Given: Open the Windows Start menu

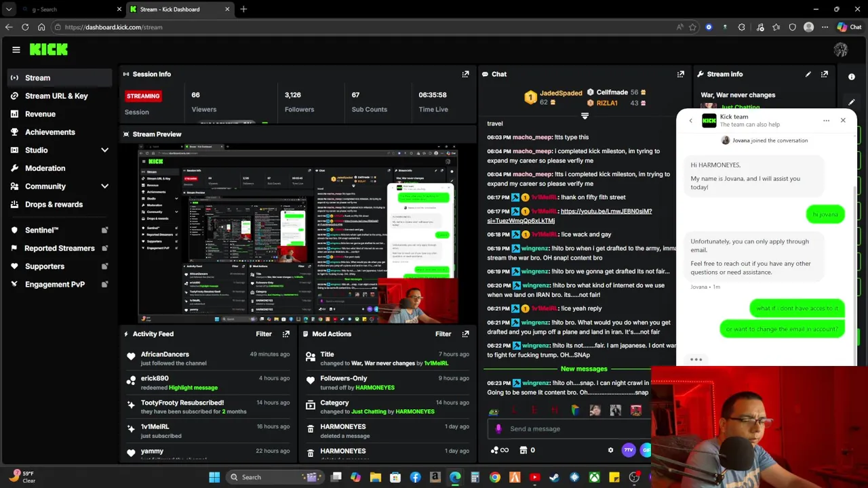Looking at the screenshot, I should coord(214,477).
